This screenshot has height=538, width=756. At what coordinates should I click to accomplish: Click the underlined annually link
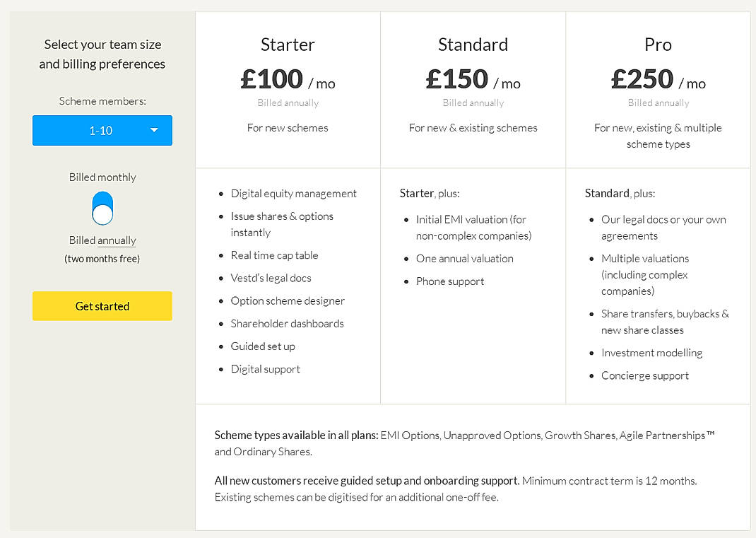(117, 240)
